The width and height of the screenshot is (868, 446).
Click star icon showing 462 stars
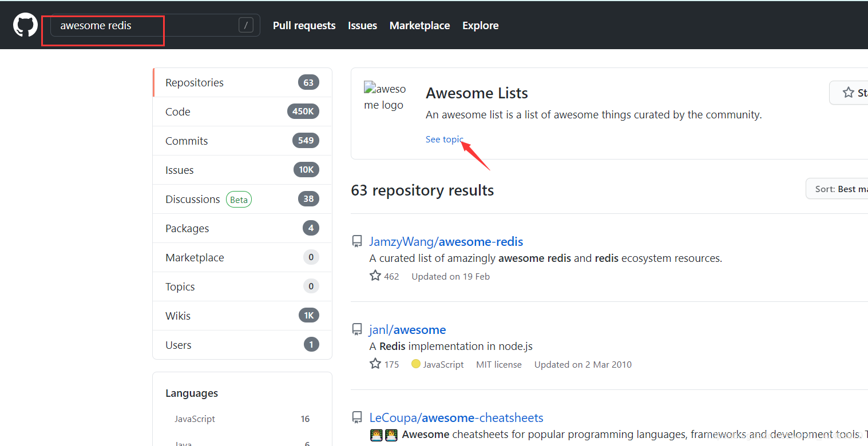375,276
